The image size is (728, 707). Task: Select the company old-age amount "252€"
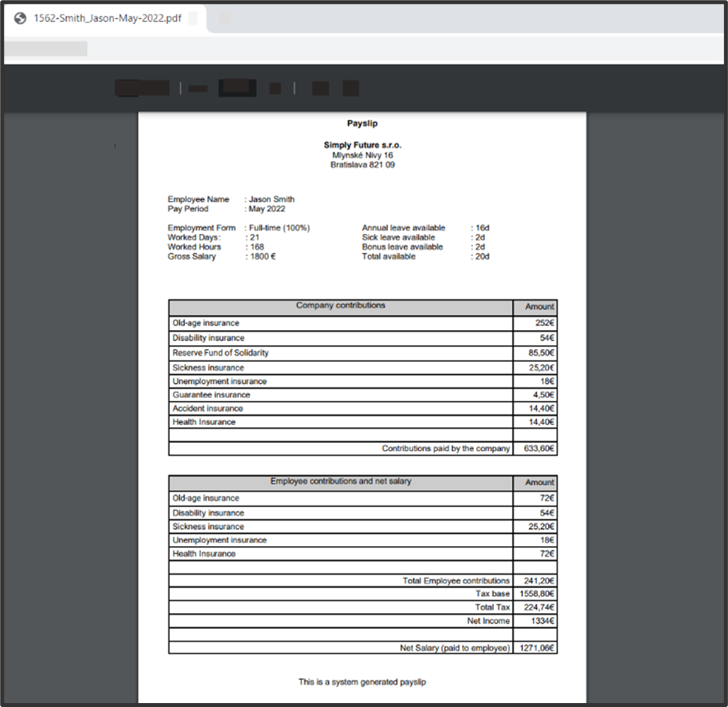click(544, 323)
